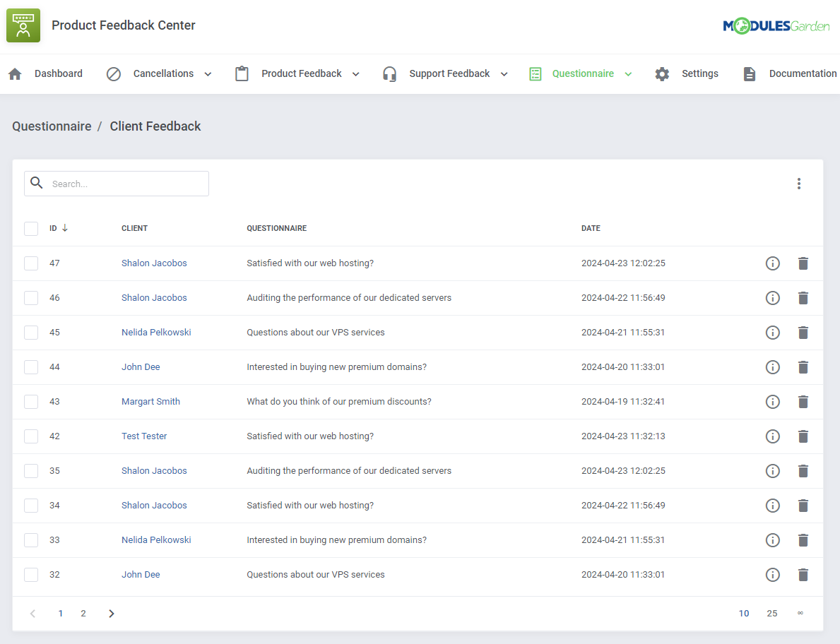Screen dimensions: 840x644
Task: Delete feedback entry ID 43
Action: point(803,402)
